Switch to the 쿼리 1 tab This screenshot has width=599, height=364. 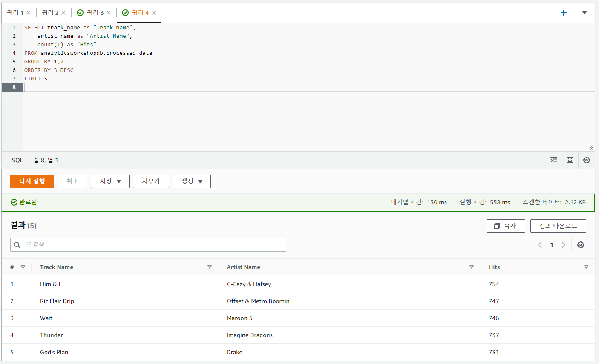[15, 13]
